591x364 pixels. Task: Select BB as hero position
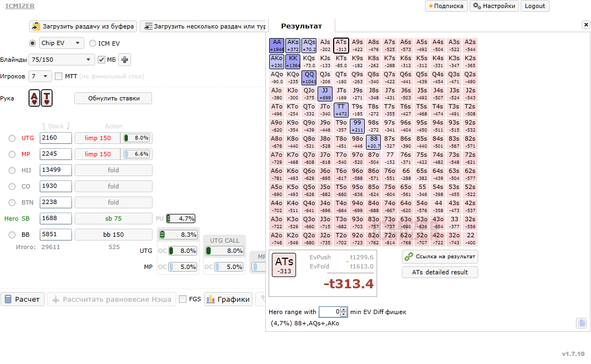pos(12,235)
